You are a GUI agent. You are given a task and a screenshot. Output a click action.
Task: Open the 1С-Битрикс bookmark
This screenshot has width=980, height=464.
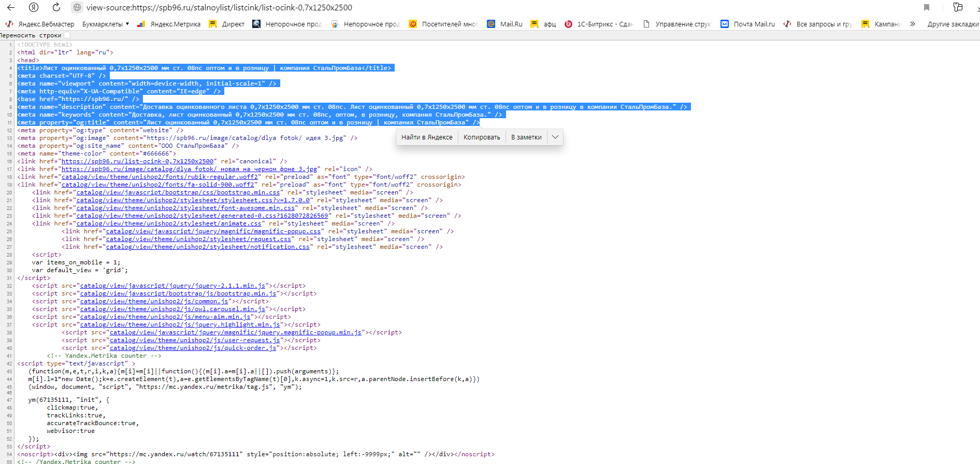[x=599, y=24]
